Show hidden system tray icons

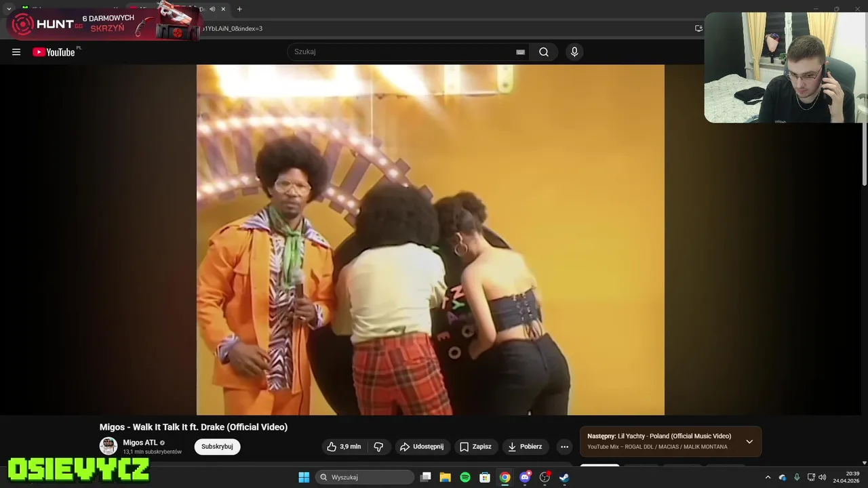(x=768, y=477)
